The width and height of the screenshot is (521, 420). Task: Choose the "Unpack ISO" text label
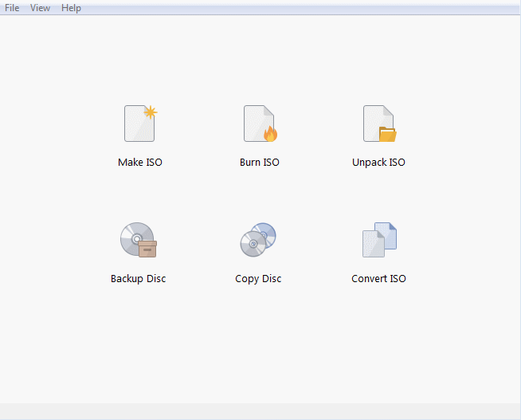click(378, 163)
